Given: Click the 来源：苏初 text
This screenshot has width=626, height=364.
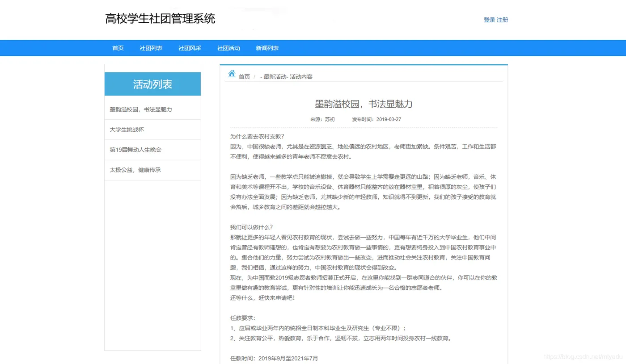Looking at the screenshot, I should coord(322,120).
